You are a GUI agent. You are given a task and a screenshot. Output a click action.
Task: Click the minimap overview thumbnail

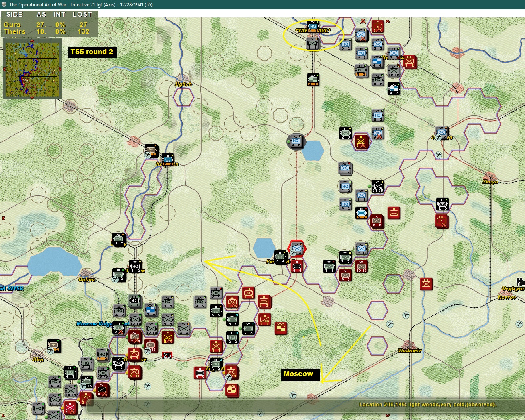32,68
